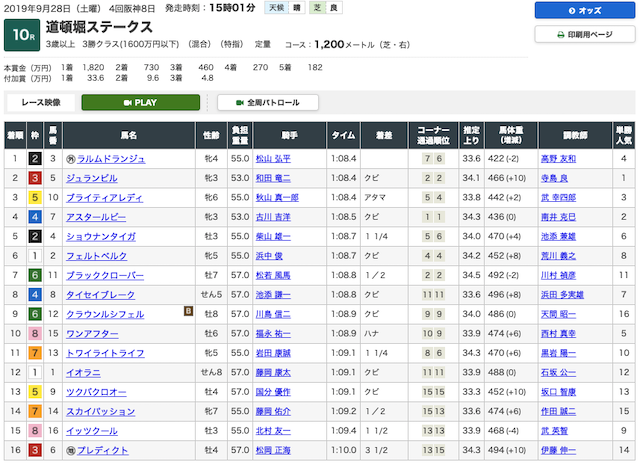Open the horse link クラウンルシフェル
640x465 pixels.
(105, 314)
